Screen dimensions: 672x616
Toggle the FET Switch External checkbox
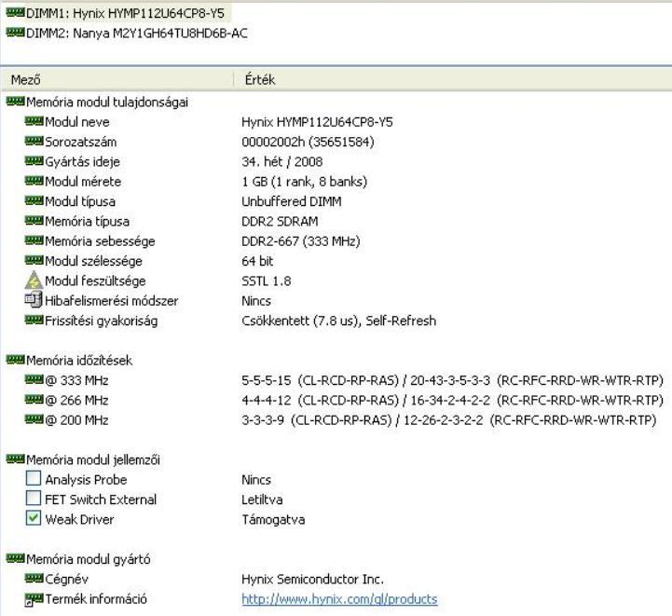pos(34,498)
